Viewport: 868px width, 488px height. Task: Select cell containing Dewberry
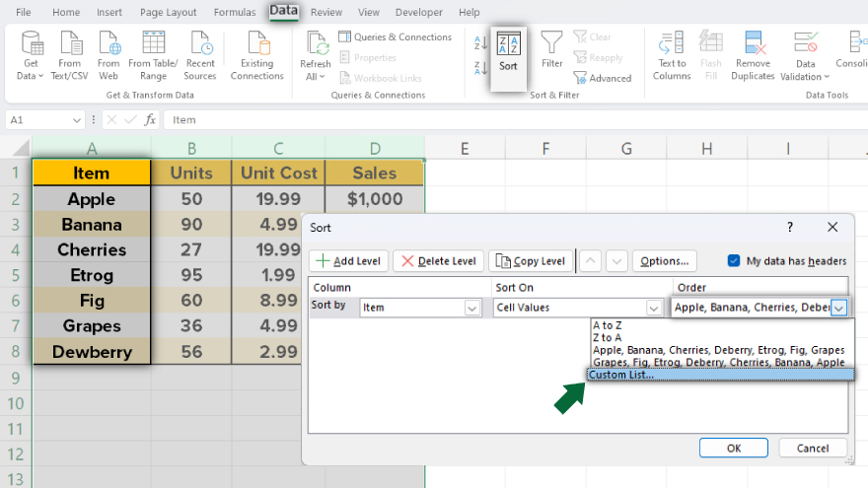coord(92,352)
